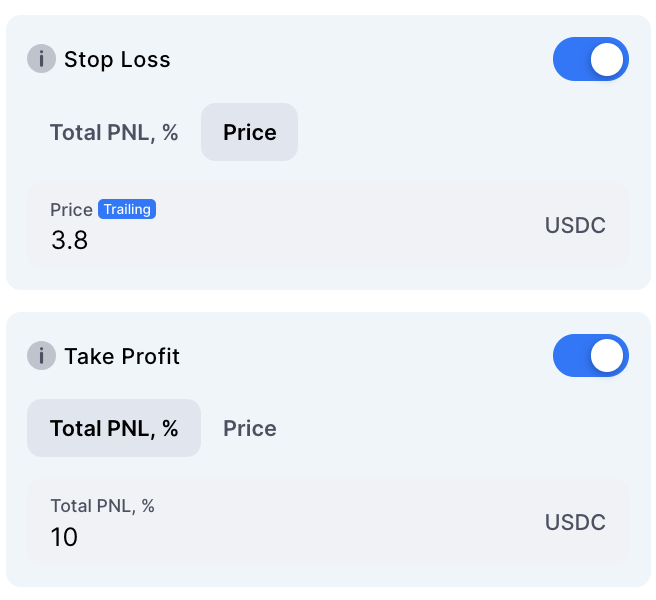Click the 10 Total PNL value
Screen dimensions: 656x600
64,537
